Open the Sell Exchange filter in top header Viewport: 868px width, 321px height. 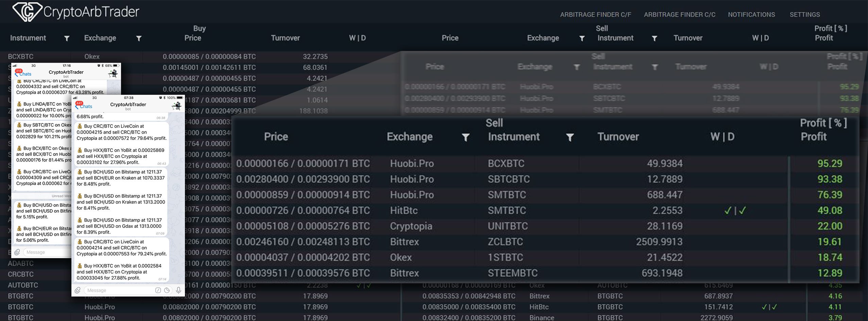click(x=582, y=38)
